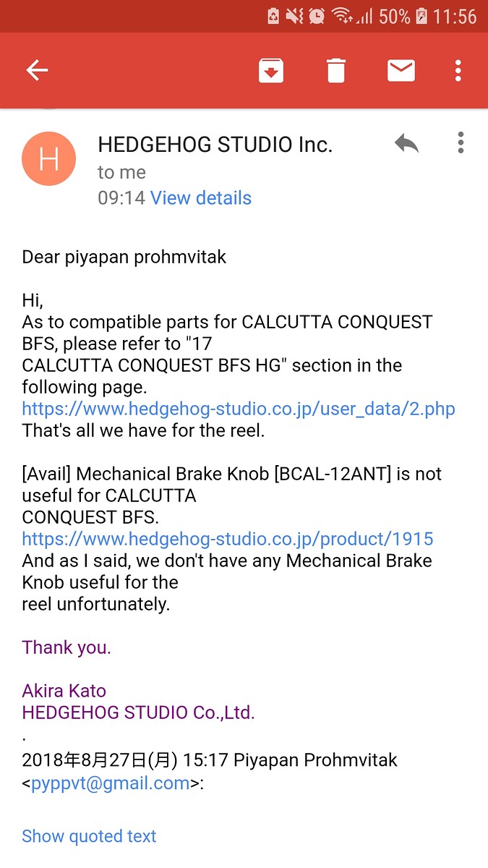
Task: Tap the 11:56 clock in status bar
Action: [x=455, y=16]
